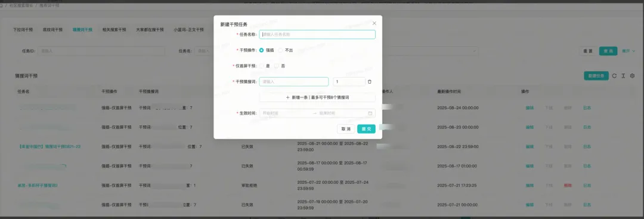Click the 查询 button
The width and height of the screenshot is (644, 219).
(x=608, y=51)
